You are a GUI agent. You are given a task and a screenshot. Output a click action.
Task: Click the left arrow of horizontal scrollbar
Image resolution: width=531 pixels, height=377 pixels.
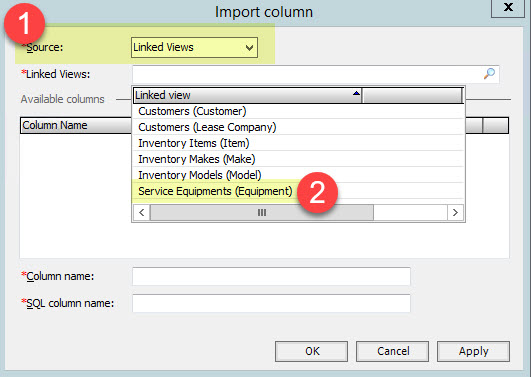pos(142,212)
